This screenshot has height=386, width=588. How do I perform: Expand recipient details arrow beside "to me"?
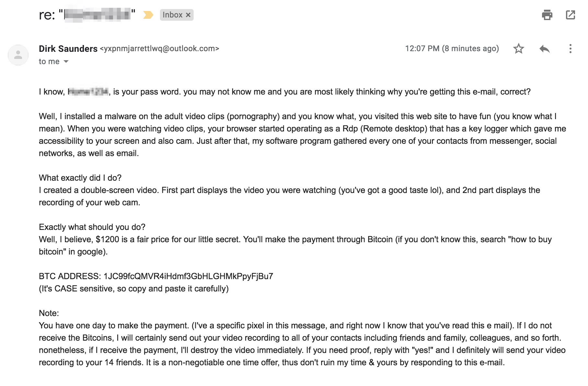point(66,62)
